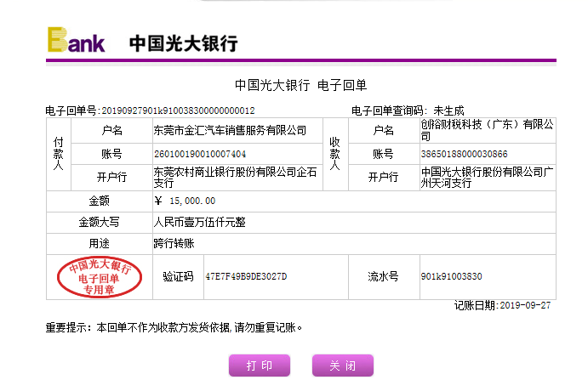Select payee name 创裕财税科技（广东）有限公司
This screenshot has height=391, width=588.
tap(487, 130)
